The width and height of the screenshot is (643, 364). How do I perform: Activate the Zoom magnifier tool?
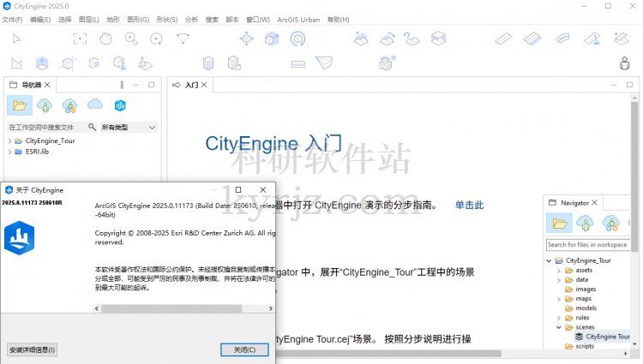pyautogui.click(x=131, y=39)
